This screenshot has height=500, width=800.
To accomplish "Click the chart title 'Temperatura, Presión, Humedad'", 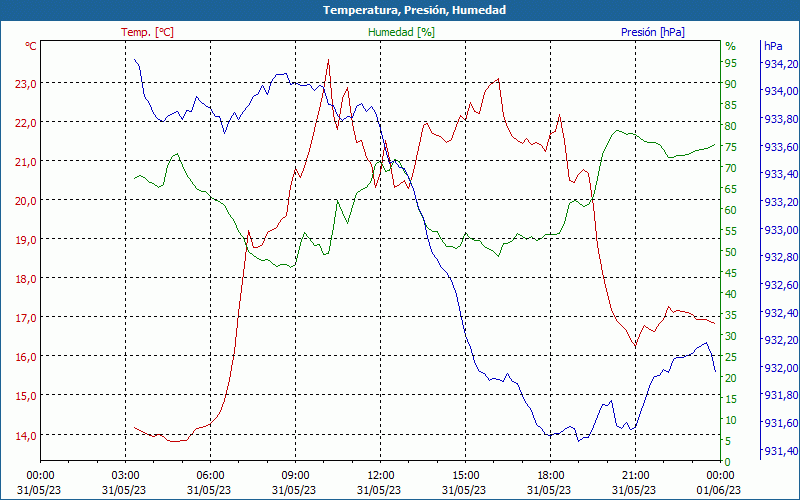I will click(x=414, y=10).
